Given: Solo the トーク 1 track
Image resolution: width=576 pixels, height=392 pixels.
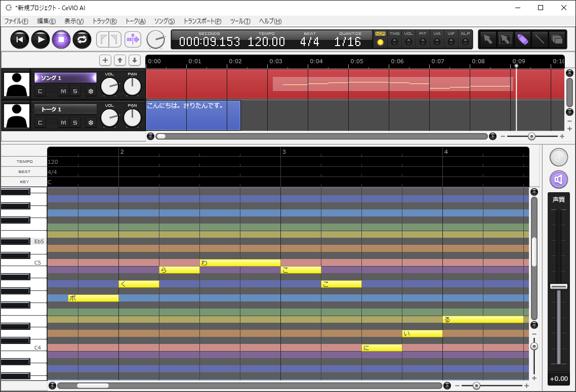Looking at the screenshot, I should pyautogui.click(x=75, y=122).
